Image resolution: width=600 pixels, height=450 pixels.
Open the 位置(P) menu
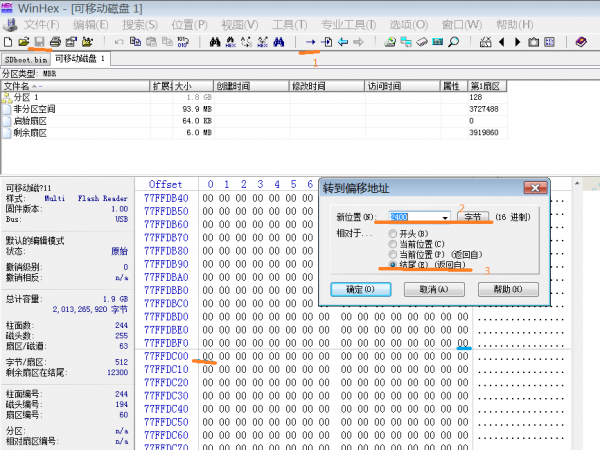point(189,23)
